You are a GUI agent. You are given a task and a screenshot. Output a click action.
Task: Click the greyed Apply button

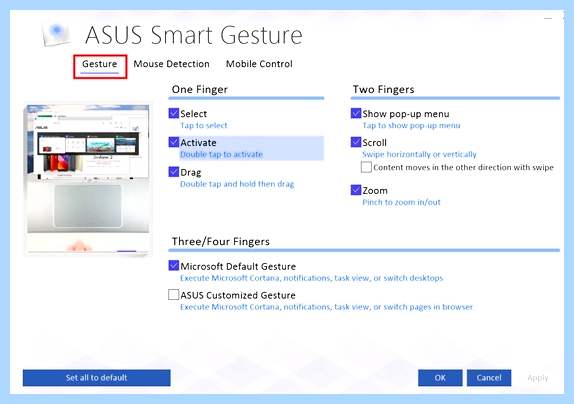click(538, 378)
